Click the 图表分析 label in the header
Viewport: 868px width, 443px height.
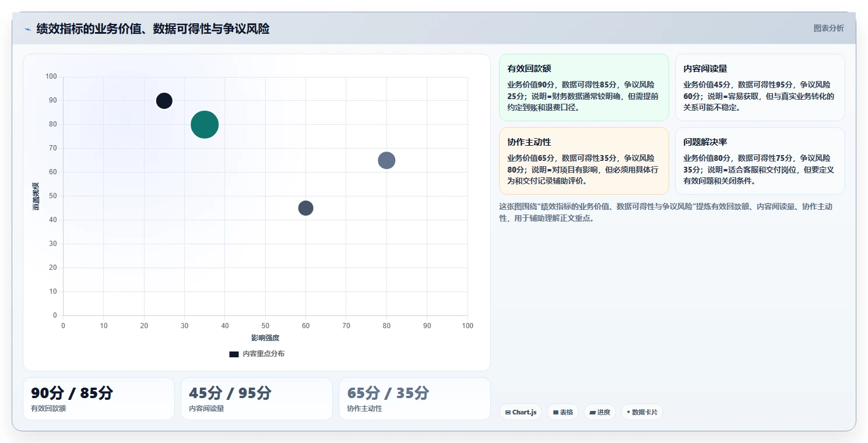828,29
